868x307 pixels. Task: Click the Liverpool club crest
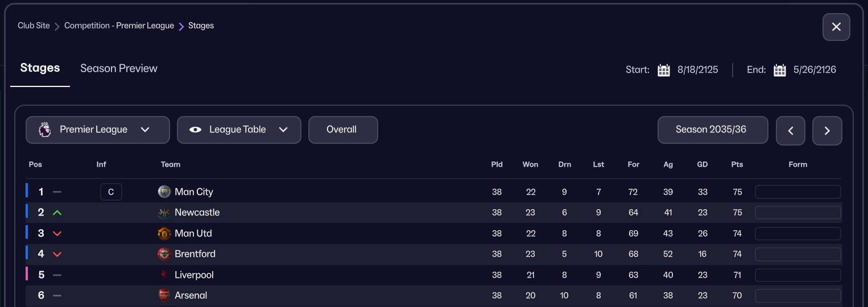tap(164, 275)
